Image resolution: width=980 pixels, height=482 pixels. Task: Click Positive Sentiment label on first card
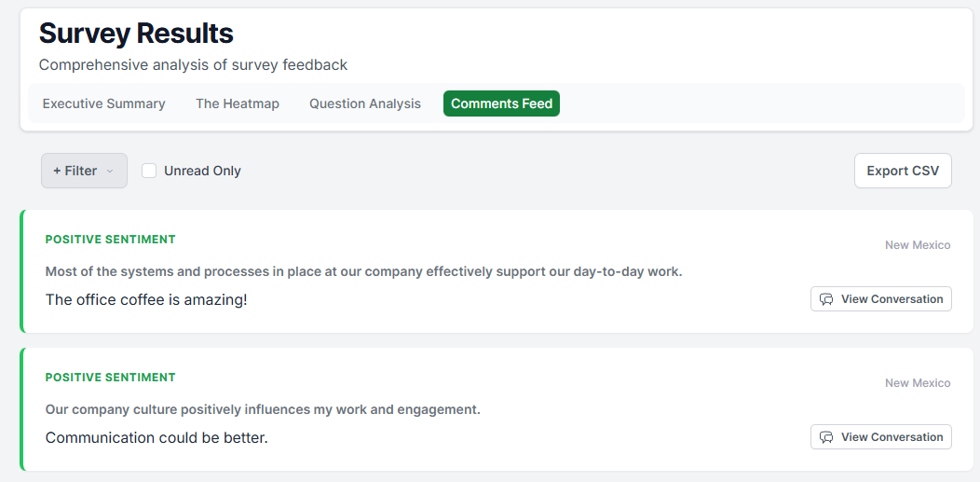tap(110, 240)
